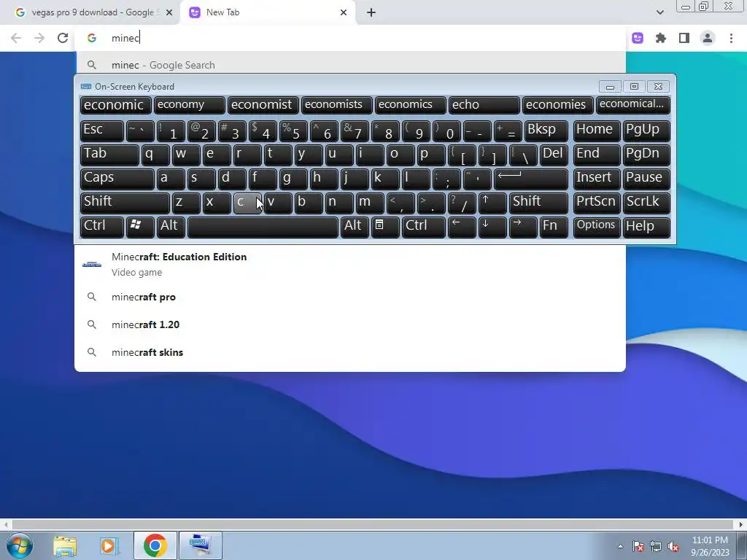Toggle the left Shift key
The width and height of the screenshot is (747, 560).
125,203
